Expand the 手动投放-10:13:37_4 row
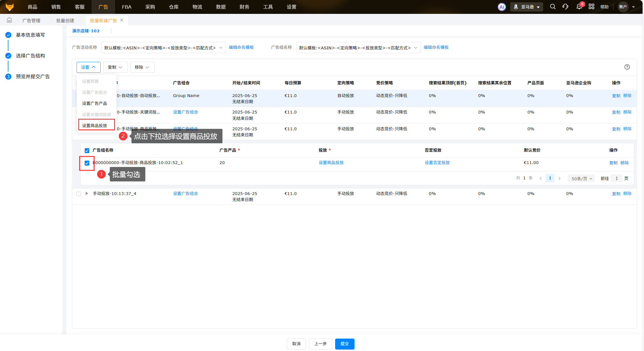This screenshot has width=644, height=351. 87,194
